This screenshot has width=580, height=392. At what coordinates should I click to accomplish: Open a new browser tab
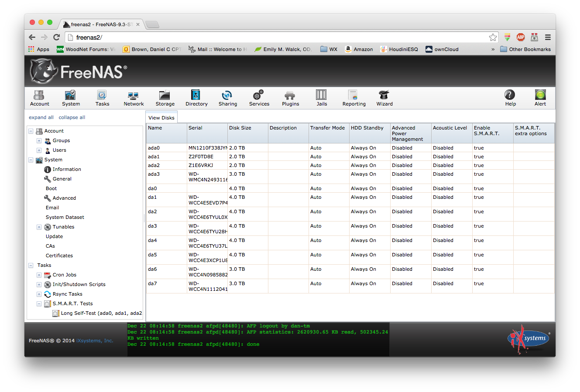(x=152, y=24)
